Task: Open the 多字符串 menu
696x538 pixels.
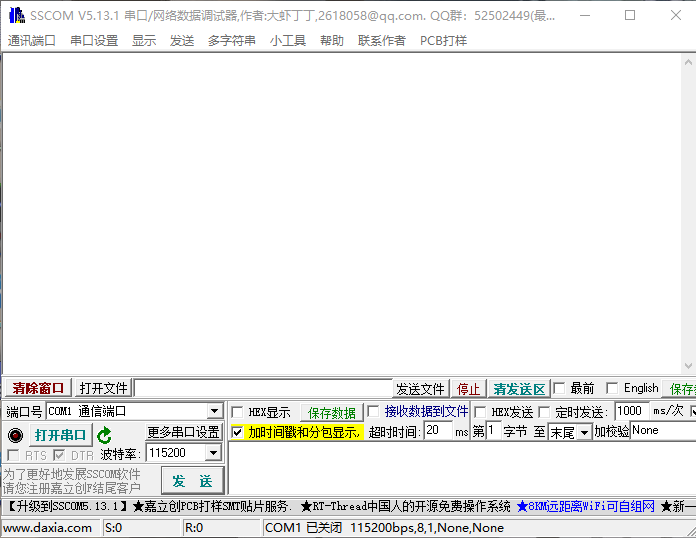Action: [x=232, y=41]
